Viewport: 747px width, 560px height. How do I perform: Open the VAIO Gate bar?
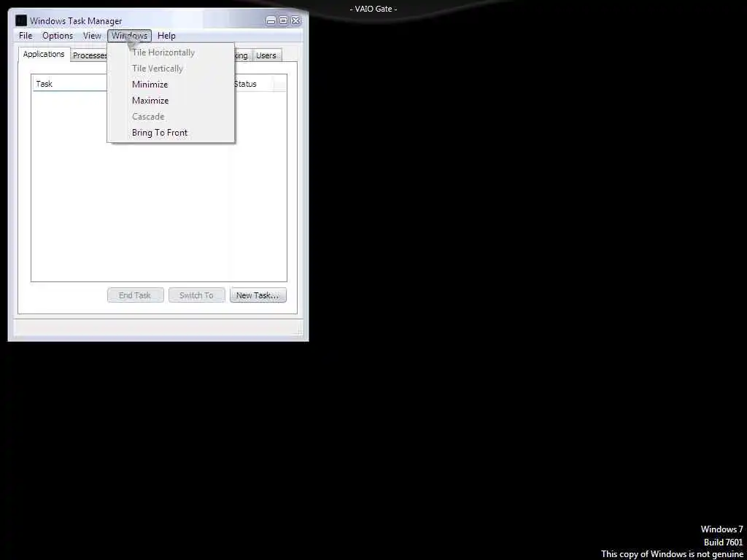(373, 9)
